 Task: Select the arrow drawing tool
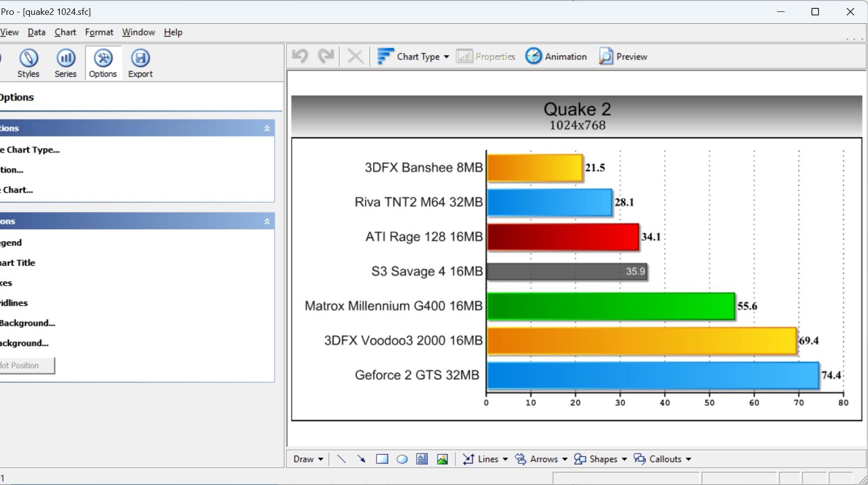coord(361,459)
